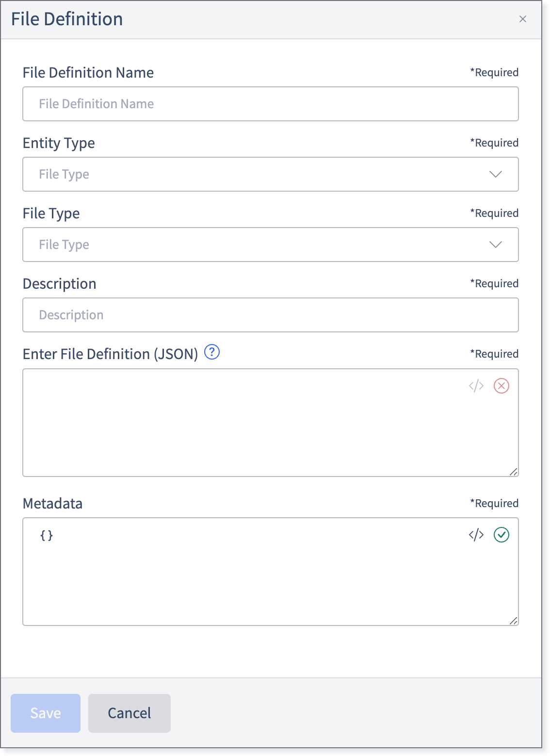Click the red invalid X icon in JSON box
The image size is (550, 756).
coord(501,386)
